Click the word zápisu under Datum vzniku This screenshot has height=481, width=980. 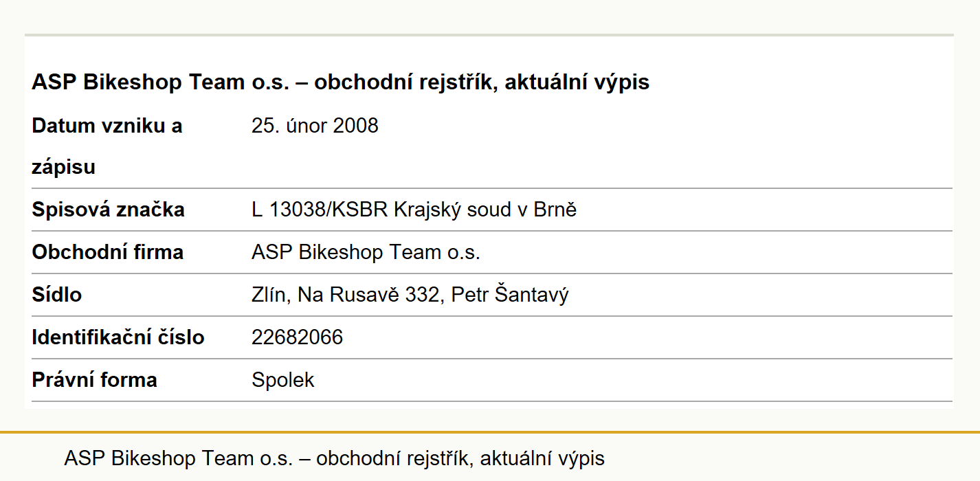tap(63, 168)
